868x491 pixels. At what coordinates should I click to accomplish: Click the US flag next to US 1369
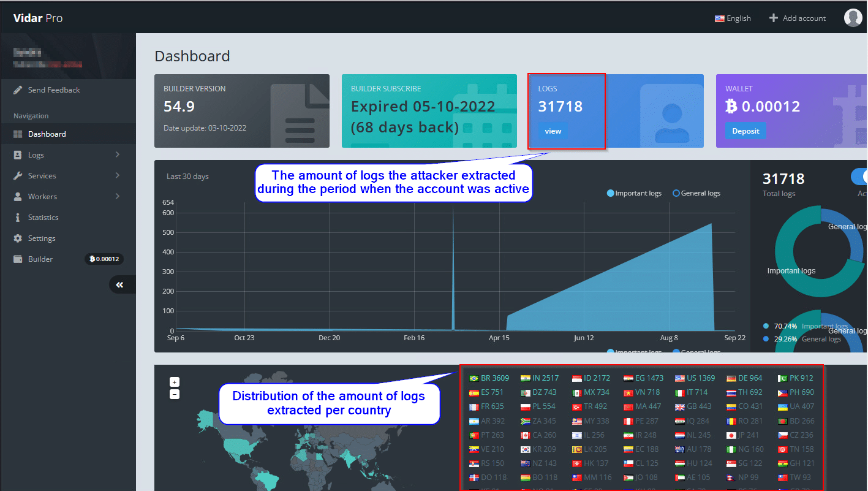click(x=679, y=378)
